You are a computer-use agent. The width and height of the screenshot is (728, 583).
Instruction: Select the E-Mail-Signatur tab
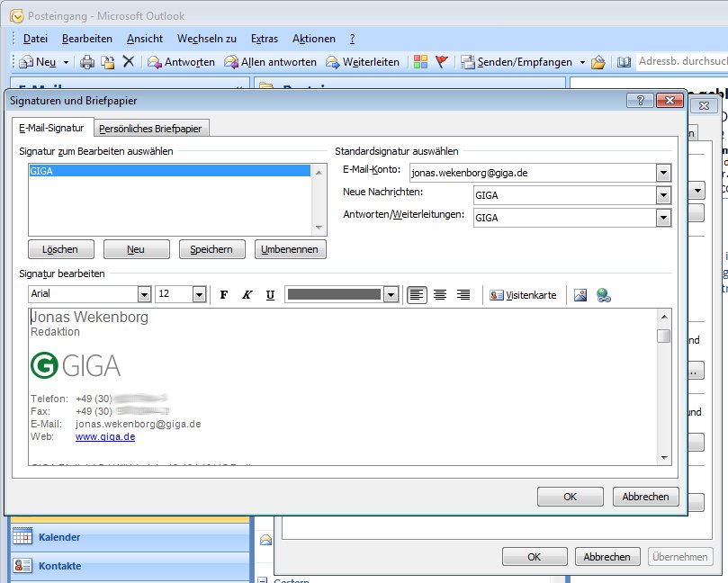pos(51,128)
